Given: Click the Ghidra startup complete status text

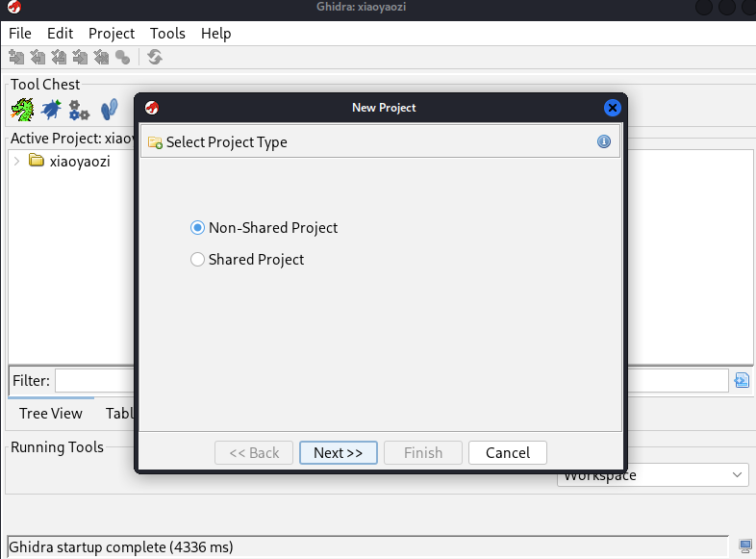Looking at the screenshot, I should click(121, 546).
